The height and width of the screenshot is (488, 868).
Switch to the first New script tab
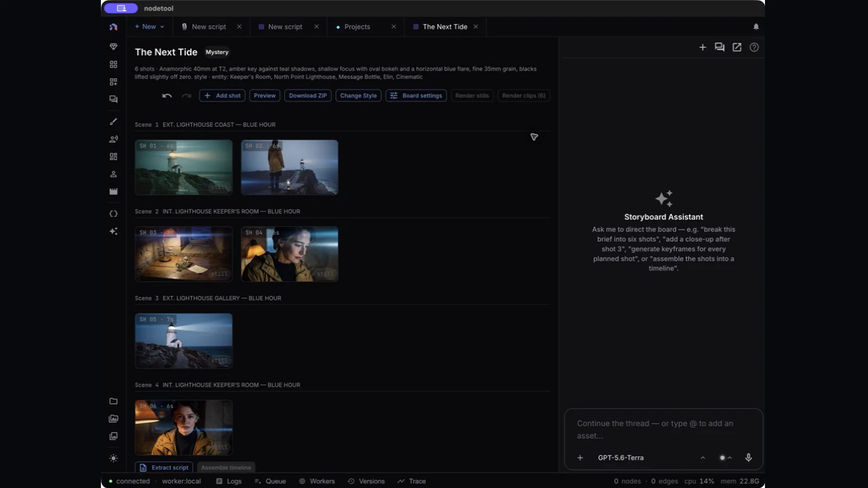[x=209, y=27]
